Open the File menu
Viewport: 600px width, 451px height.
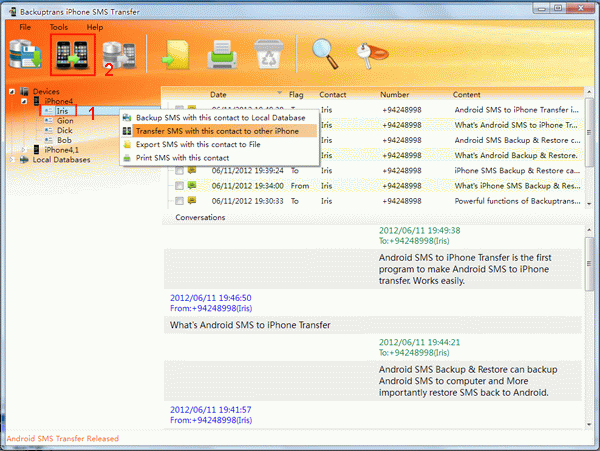point(25,27)
